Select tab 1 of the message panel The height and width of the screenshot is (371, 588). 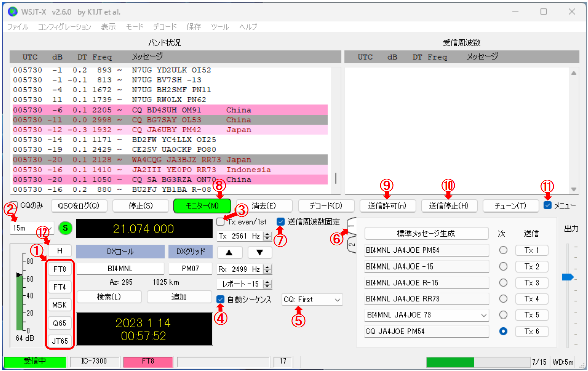click(x=351, y=226)
